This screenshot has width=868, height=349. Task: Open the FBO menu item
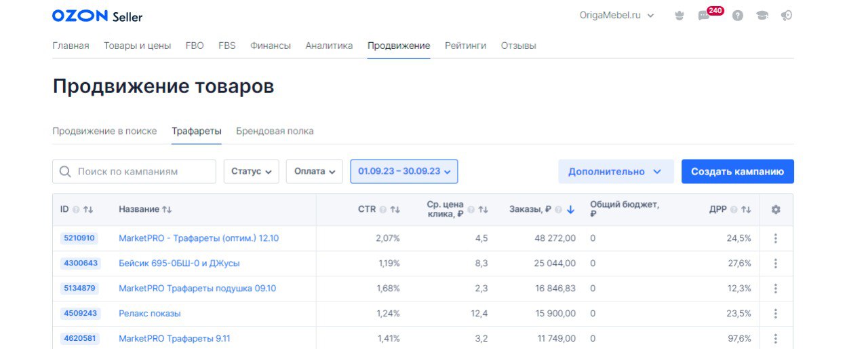click(x=195, y=45)
